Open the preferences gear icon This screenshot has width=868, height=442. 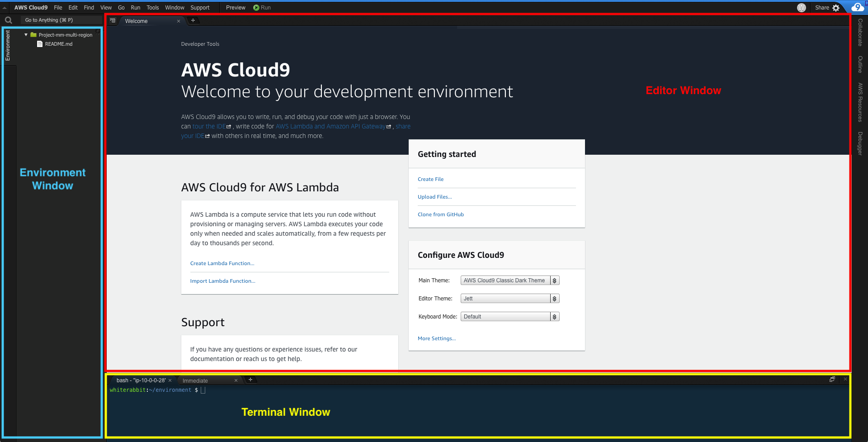click(836, 8)
